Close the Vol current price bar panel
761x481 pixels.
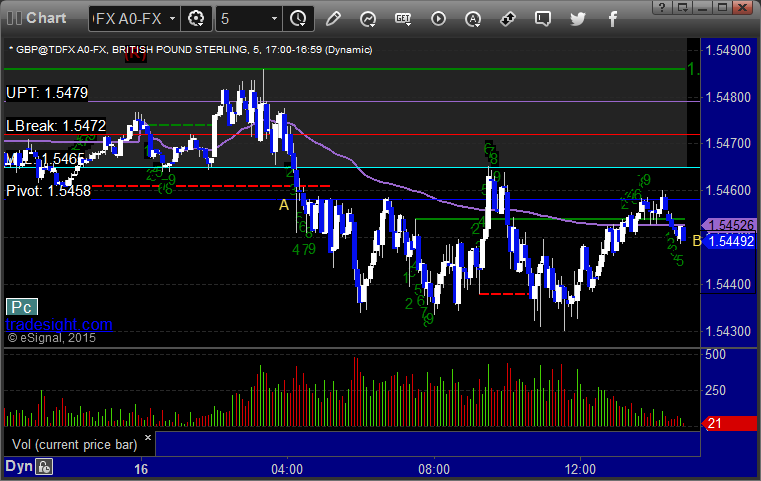(148, 437)
